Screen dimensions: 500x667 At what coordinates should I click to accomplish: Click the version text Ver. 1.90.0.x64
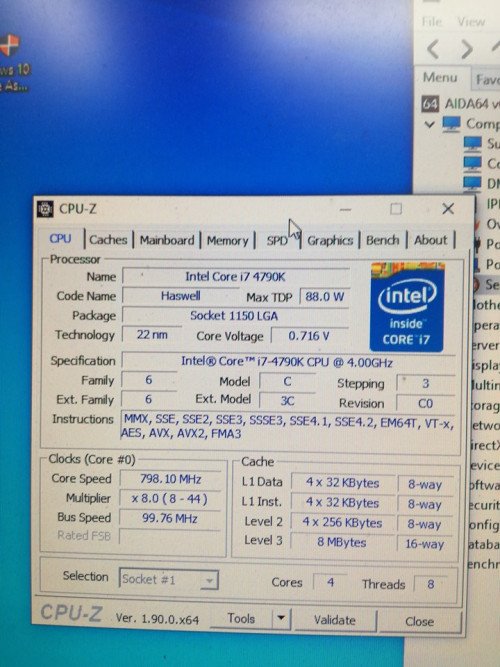[x=157, y=619]
